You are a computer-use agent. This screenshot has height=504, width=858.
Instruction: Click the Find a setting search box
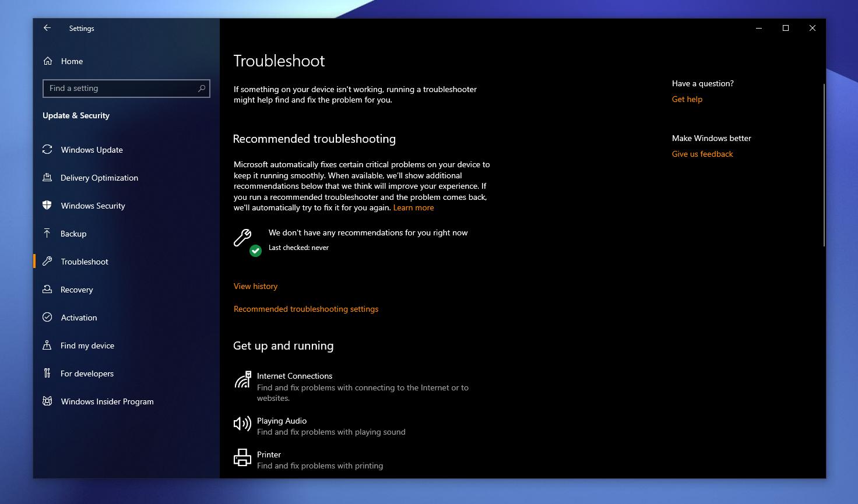coord(126,89)
